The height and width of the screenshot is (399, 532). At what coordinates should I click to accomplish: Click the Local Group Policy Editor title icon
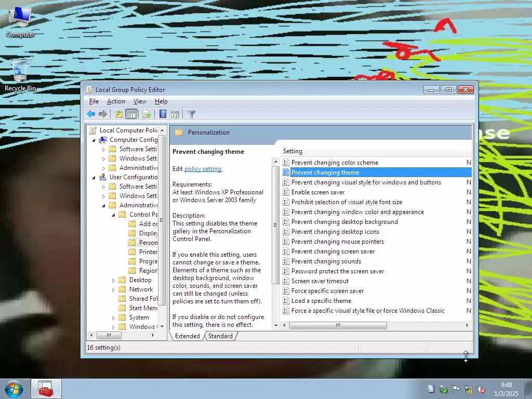point(89,89)
